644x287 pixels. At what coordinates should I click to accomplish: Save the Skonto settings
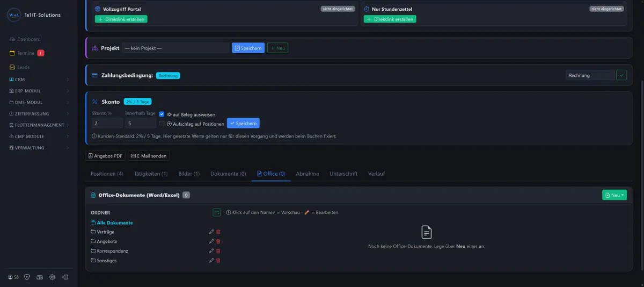(243, 123)
